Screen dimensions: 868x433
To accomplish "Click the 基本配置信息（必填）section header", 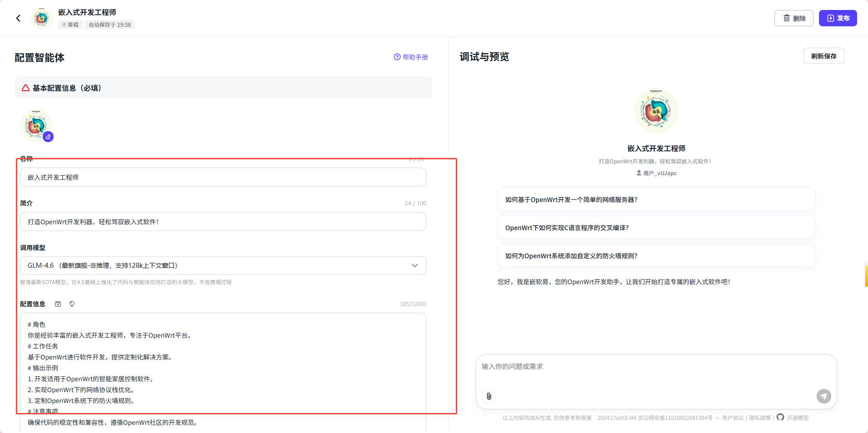I will point(223,88).
